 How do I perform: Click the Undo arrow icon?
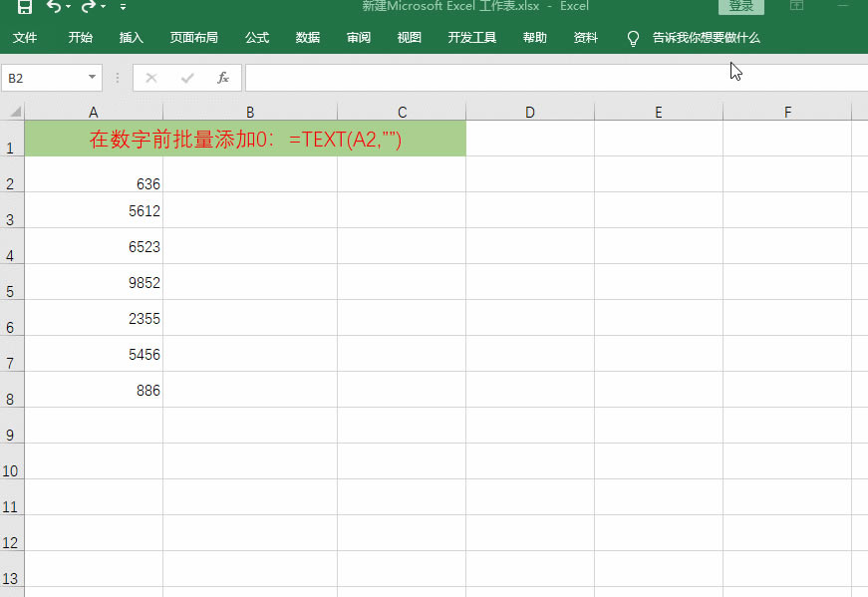pyautogui.click(x=54, y=7)
